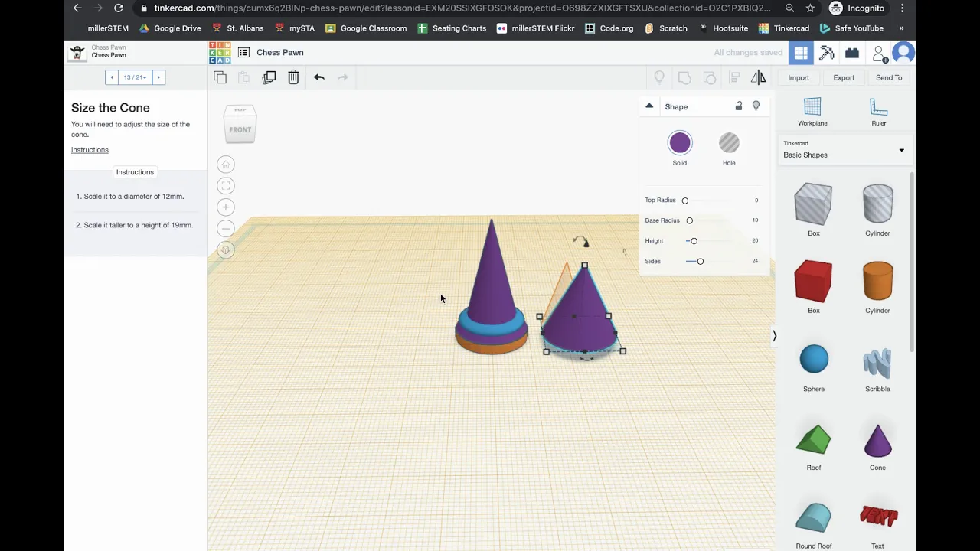
Task: Click the Mirror tool icon
Action: (x=758, y=77)
